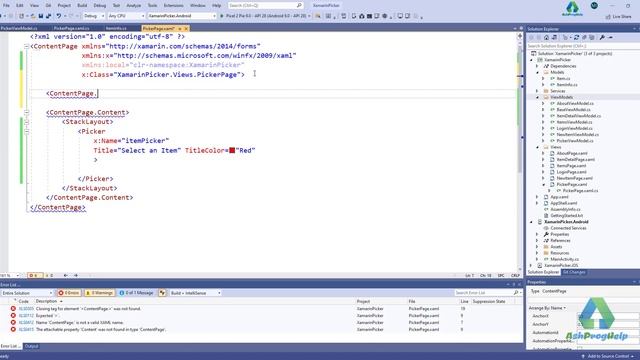Click the Arrange By: Name dropdown in Properties
This screenshot has height=360, width=640.
click(547, 308)
